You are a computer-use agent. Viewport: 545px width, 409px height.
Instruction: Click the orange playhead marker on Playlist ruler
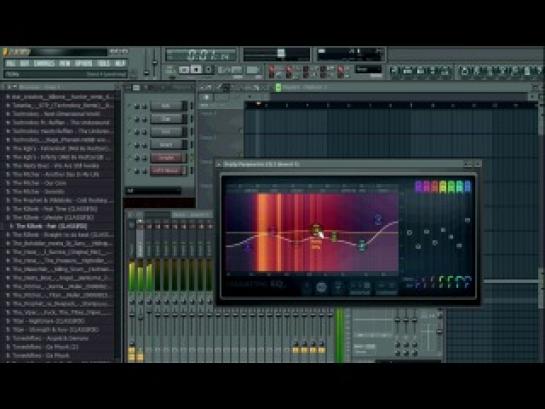(x=258, y=104)
